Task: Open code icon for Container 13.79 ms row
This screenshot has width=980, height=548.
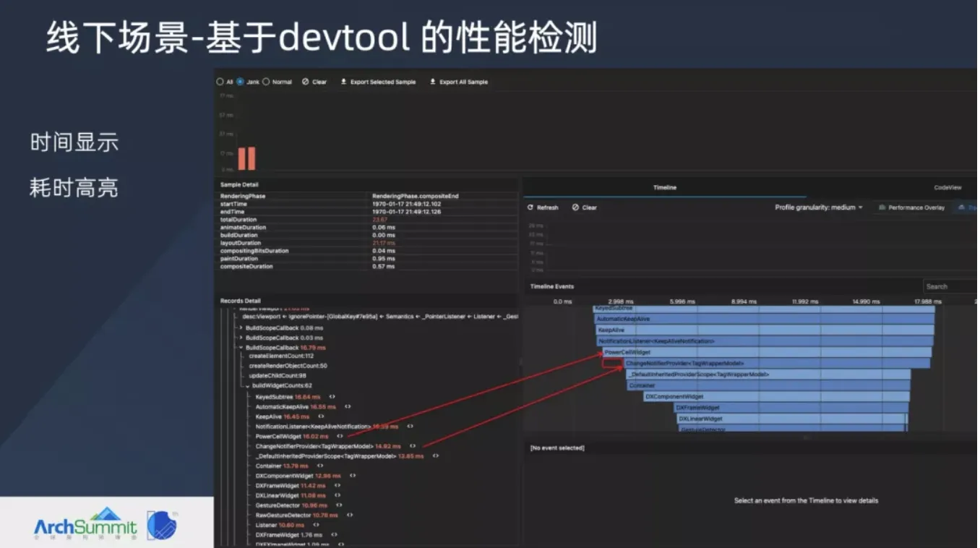Action: (319, 466)
